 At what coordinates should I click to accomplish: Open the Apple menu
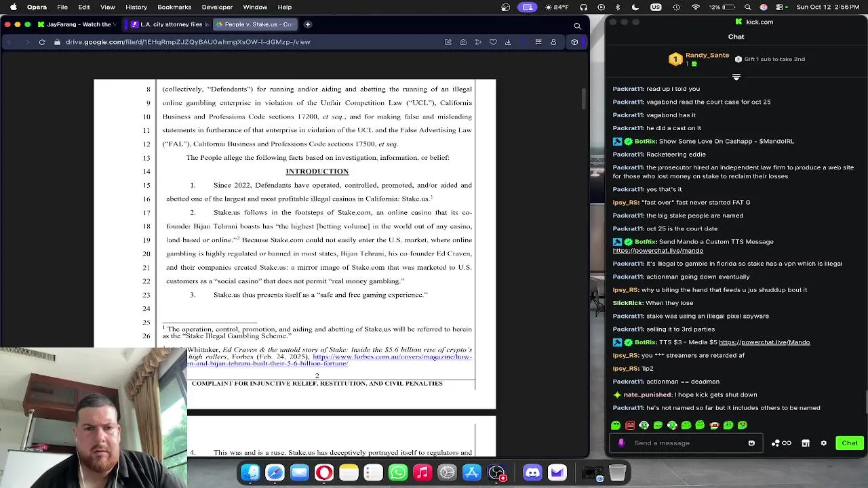pos(13,7)
